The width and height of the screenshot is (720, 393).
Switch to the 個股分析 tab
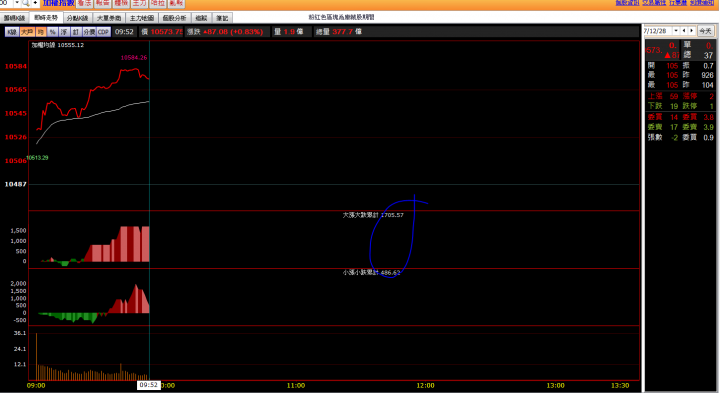174,18
